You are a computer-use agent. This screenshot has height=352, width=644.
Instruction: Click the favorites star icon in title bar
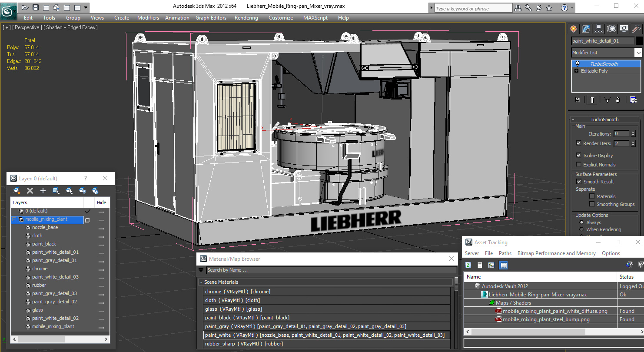(x=549, y=8)
